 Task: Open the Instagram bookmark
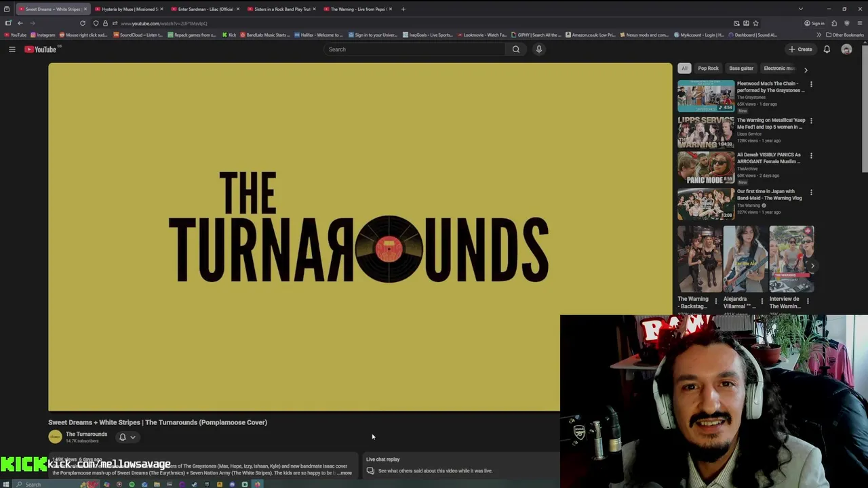(43, 35)
